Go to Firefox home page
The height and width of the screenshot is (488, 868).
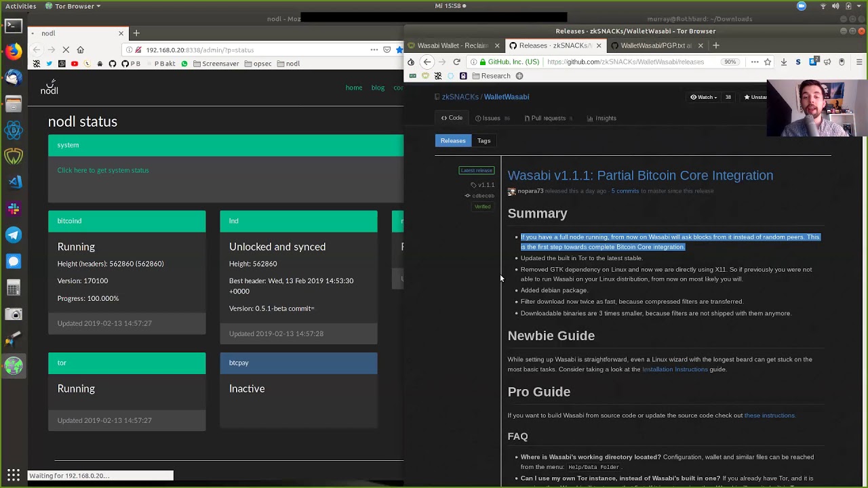coord(80,49)
